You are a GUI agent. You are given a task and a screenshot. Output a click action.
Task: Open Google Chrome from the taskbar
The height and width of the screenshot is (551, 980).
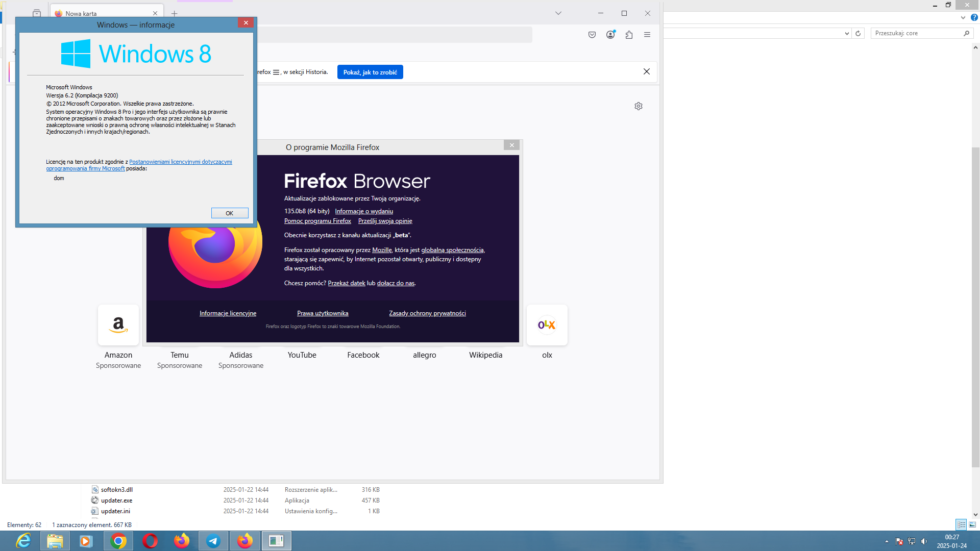tap(118, 541)
